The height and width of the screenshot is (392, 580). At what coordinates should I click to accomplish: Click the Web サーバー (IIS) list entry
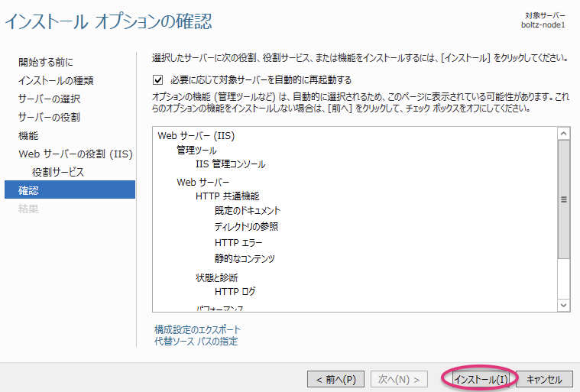pyautogui.click(x=196, y=136)
